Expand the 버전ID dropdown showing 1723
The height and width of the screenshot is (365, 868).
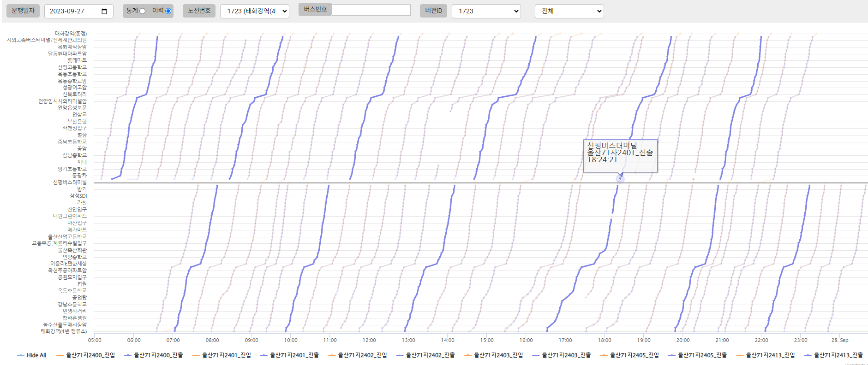pyautogui.click(x=486, y=11)
